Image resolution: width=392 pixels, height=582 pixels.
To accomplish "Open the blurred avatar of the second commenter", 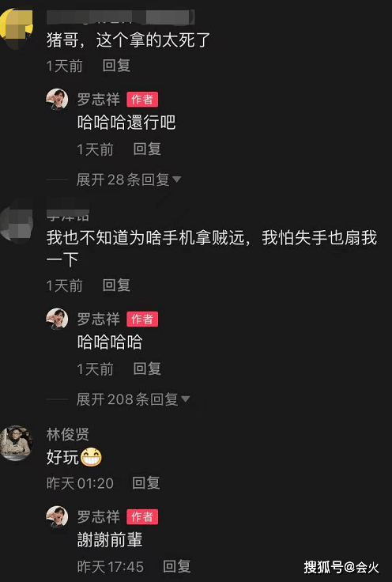I will (16, 223).
